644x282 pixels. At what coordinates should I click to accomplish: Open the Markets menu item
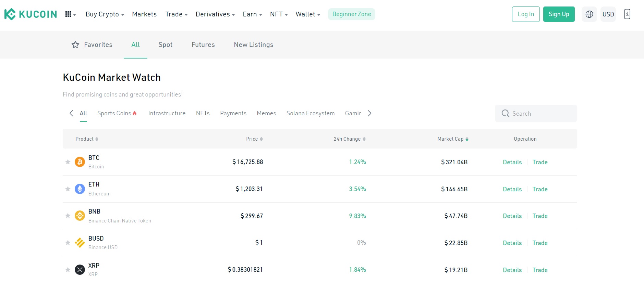[x=144, y=14]
